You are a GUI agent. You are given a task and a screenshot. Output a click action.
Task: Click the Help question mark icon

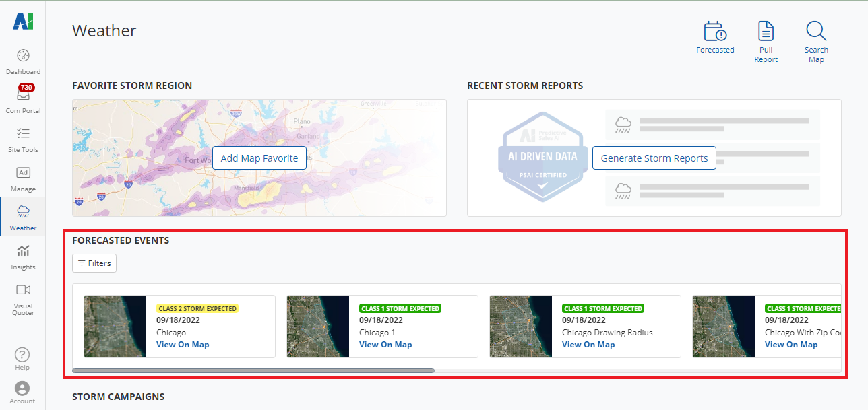[22, 355]
